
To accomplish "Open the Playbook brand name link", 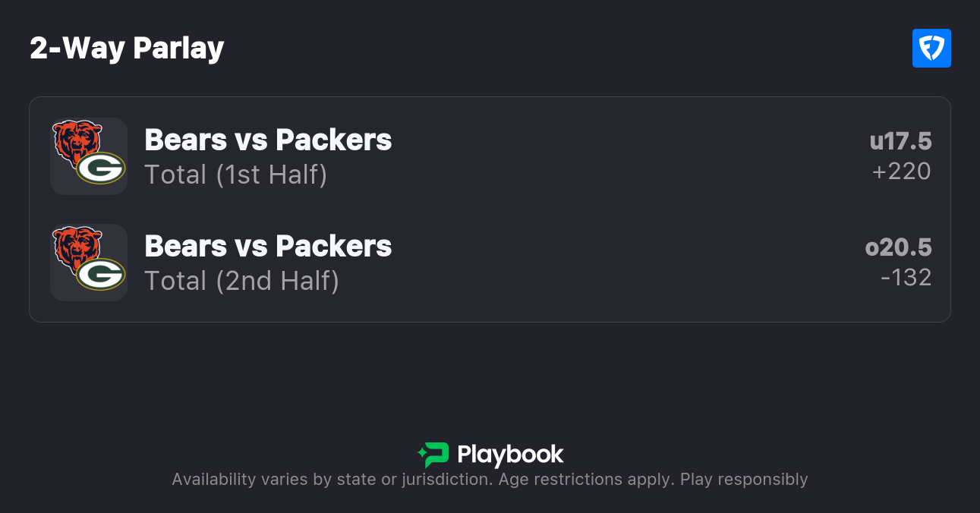I will point(510,455).
